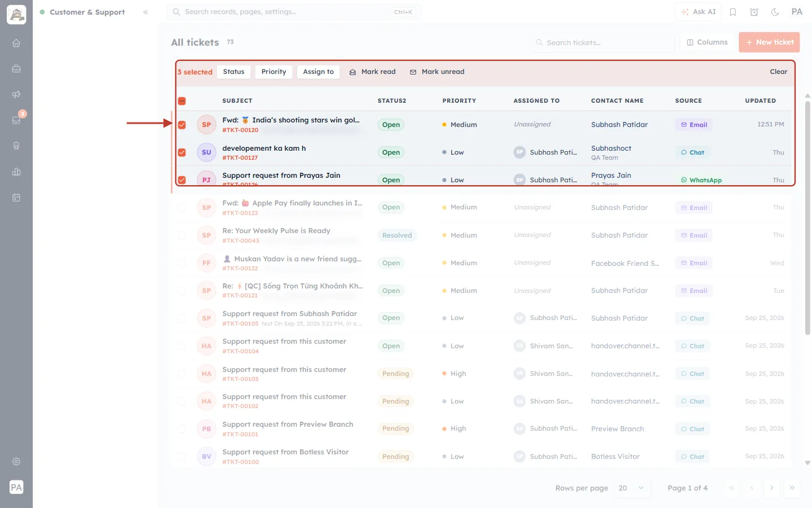Open the home icon in sidebar
This screenshot has width=812, height=508.
point(16,43)
